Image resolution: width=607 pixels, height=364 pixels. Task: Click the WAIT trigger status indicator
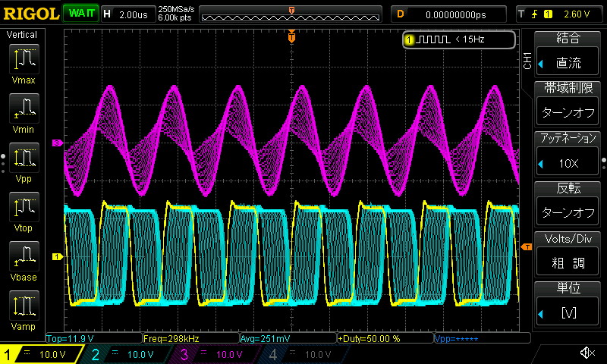(x=81, y=14)
